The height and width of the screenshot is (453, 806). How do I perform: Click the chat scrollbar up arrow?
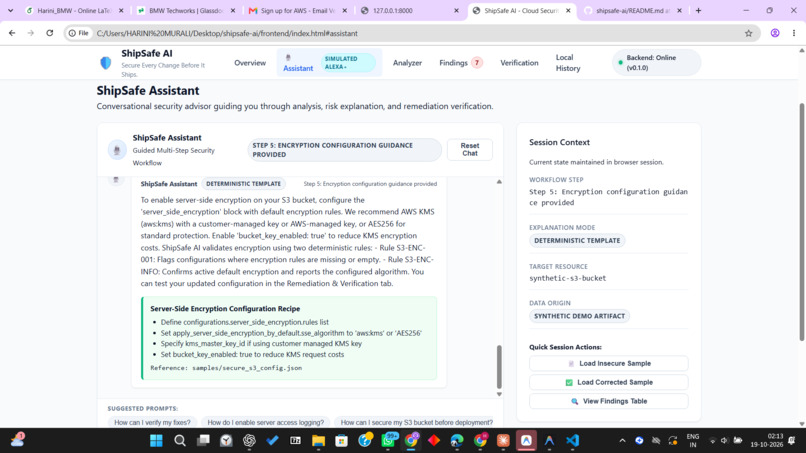coord(499,182)
